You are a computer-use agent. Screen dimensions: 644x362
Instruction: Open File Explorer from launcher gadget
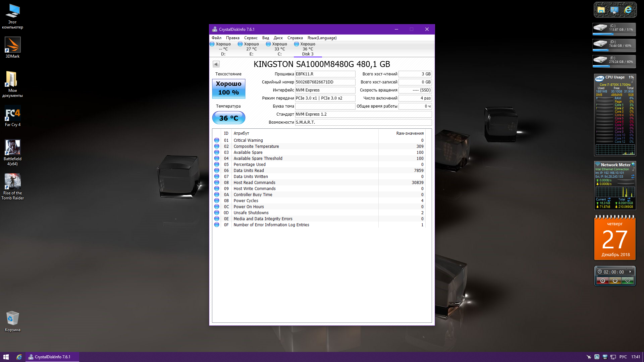[601, 10]
